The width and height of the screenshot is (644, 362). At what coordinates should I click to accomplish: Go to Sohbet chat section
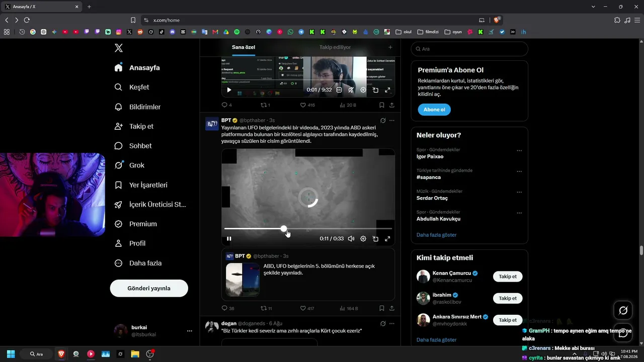click(x=133, y=146)
